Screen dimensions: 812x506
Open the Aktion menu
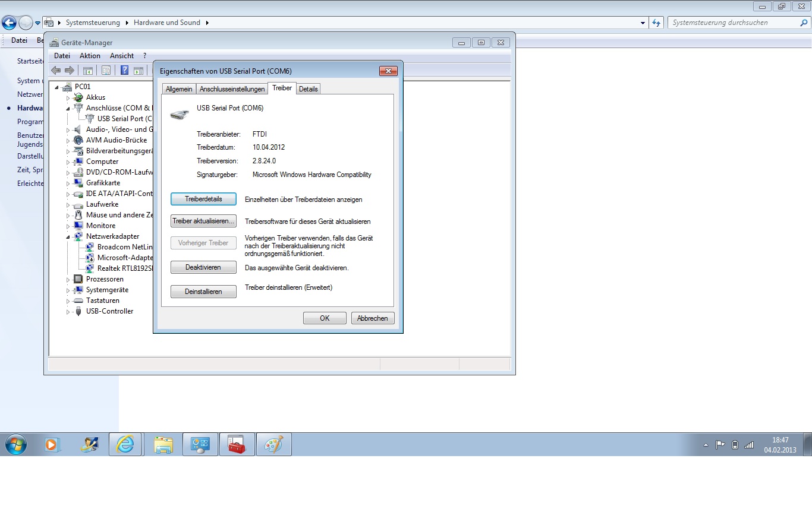tap(90, 56)
